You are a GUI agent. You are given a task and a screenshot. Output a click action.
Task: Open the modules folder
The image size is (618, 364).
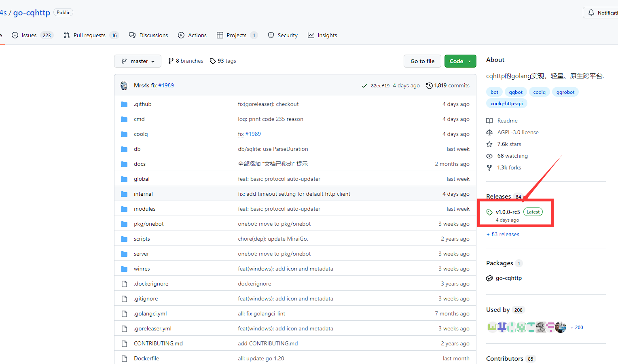144,209
